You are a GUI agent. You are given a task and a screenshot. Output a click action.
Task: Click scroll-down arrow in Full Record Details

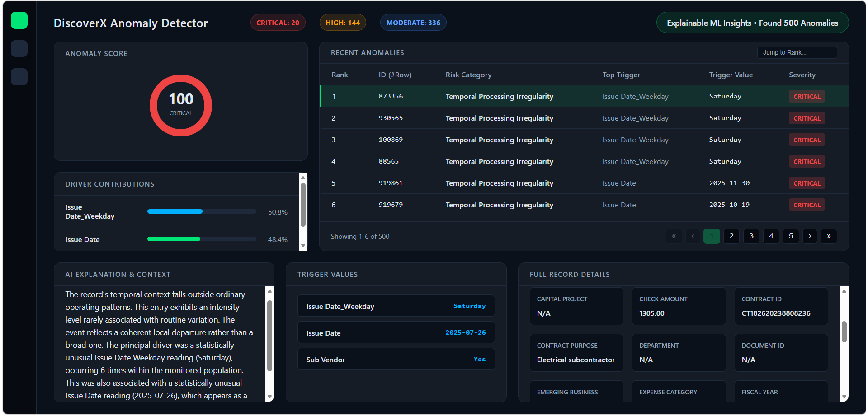844,397
